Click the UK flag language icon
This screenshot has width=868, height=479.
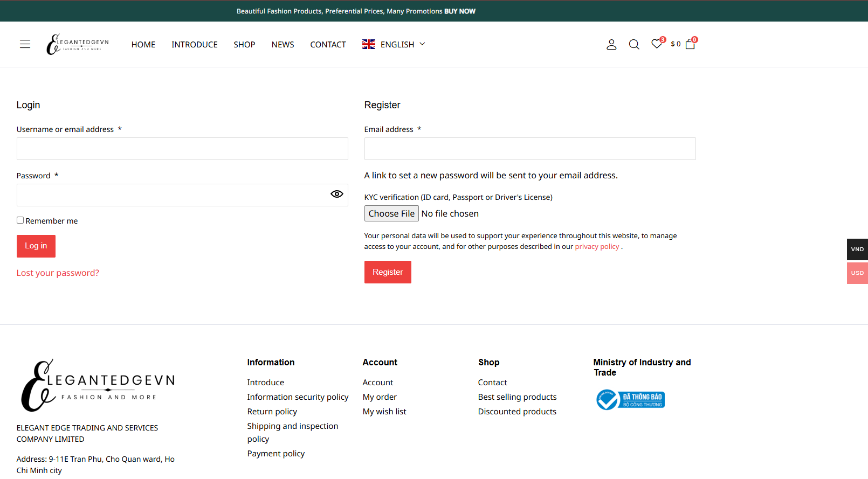tap(369, 44)
